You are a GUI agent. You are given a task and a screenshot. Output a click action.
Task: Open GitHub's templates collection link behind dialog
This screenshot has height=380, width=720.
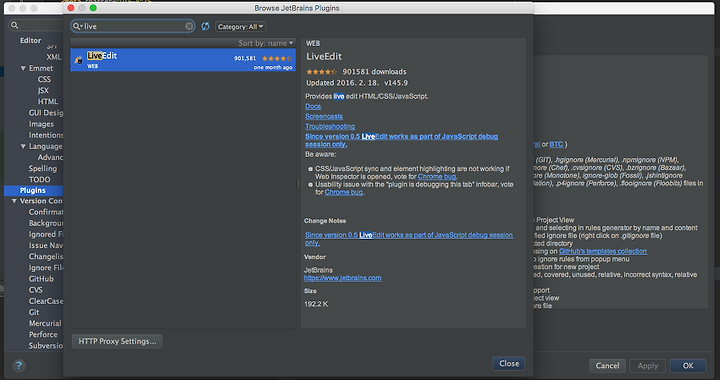coord(602,251)
